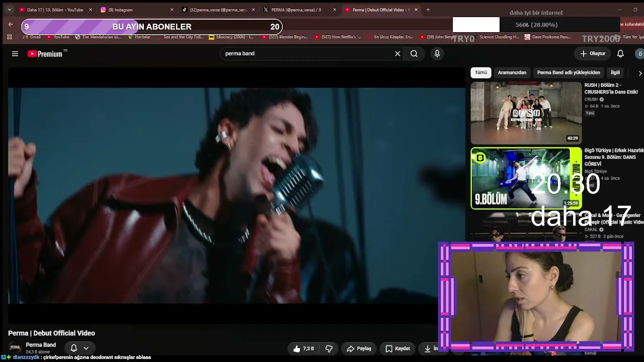Switch to the TikTok perma_verse tab
Image resolution: width=644 pixels, height=362 pixels.
click(215, 10)
